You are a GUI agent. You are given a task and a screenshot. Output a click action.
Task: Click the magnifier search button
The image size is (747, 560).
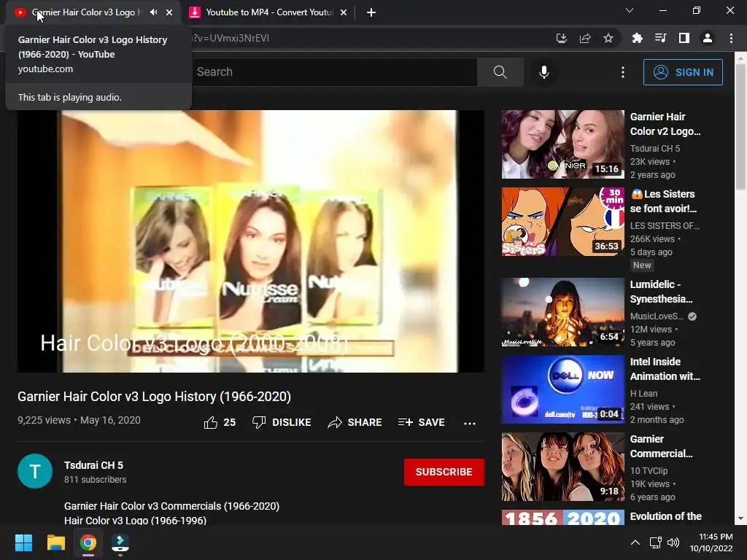(500, 72)
